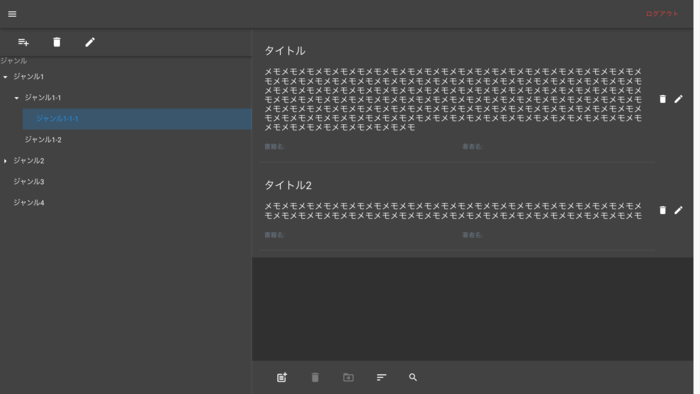Select ジャンル4 in the genre tree
The height and width of the screenshot is (394, 700).
[x=29, y=203]
